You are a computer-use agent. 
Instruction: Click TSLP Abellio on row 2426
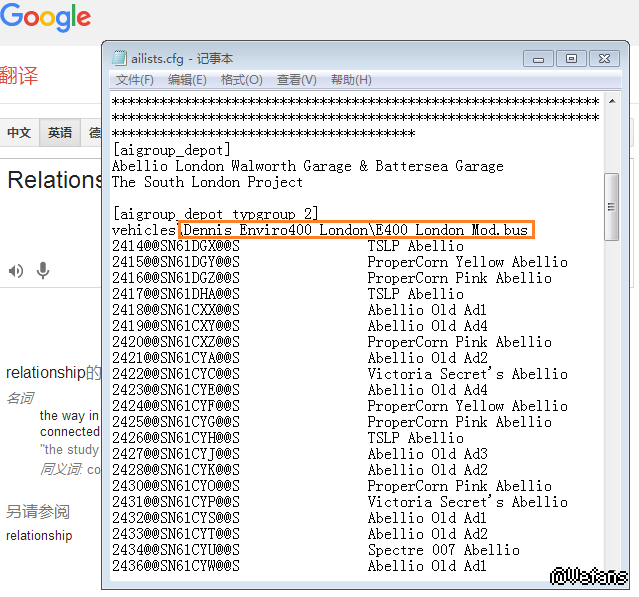tap(416, 438)
